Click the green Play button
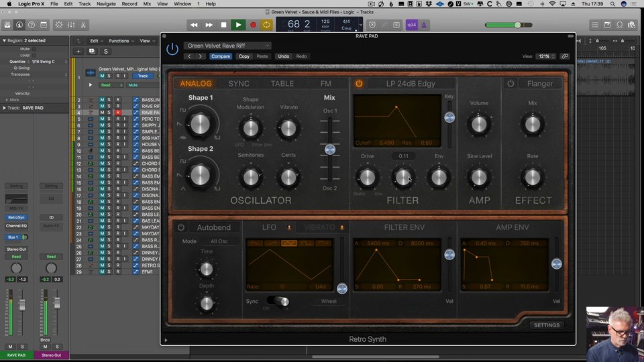This screenshot has width=644, height=362. (x=238, y=25)
